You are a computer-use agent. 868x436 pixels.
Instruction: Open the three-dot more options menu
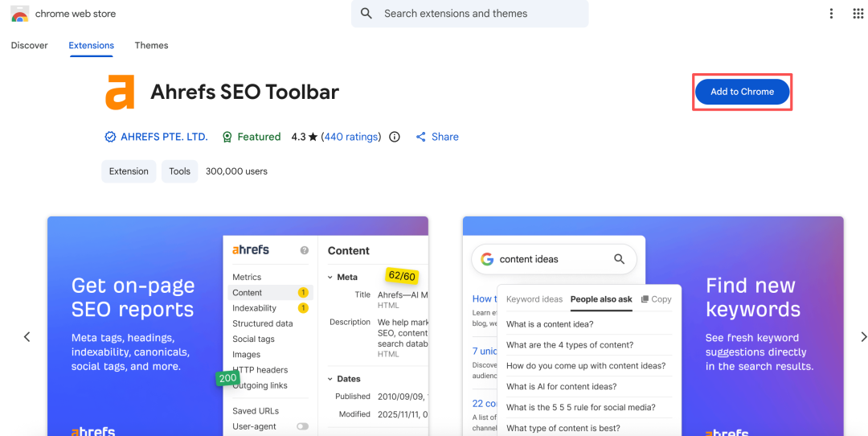pos(831,14)
